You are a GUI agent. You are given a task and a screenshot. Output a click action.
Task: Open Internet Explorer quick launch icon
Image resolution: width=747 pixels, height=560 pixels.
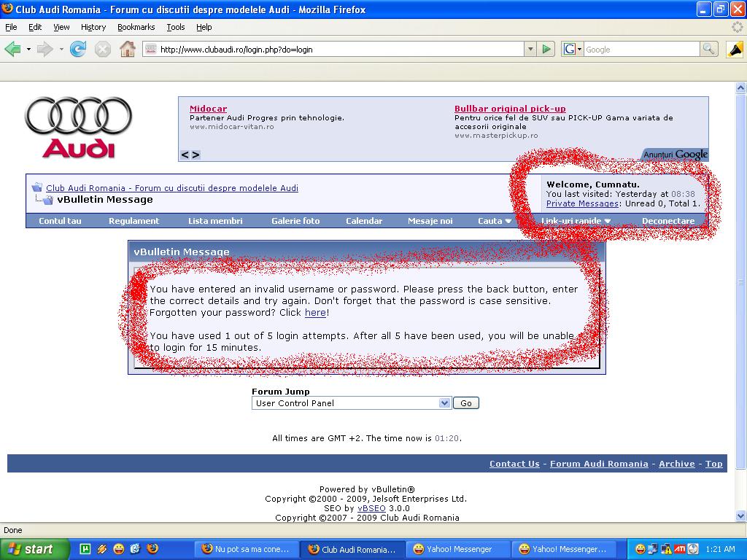135,549
